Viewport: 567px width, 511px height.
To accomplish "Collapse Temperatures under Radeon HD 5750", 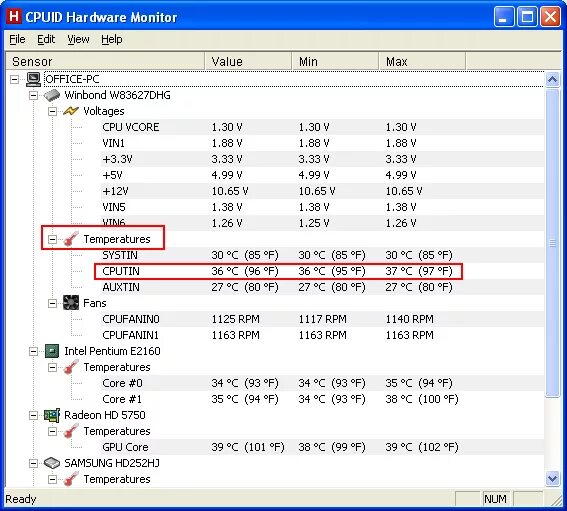I will [x=52, y=431].
